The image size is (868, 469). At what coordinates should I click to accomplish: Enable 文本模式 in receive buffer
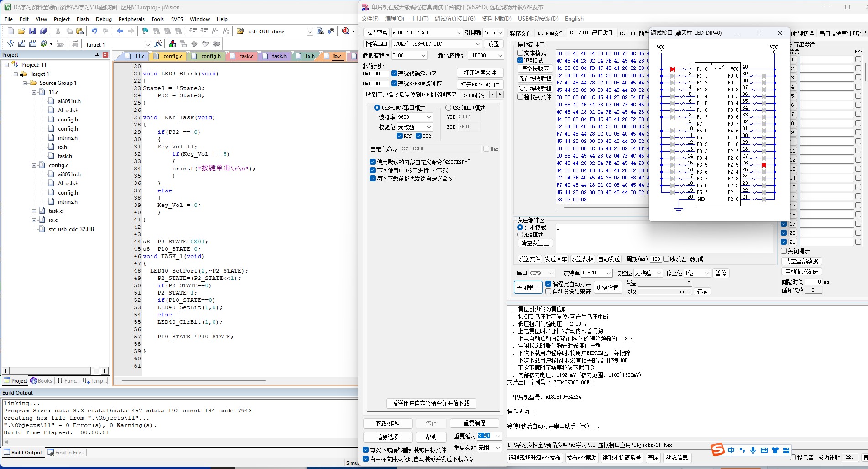click(x=520, y=53)
